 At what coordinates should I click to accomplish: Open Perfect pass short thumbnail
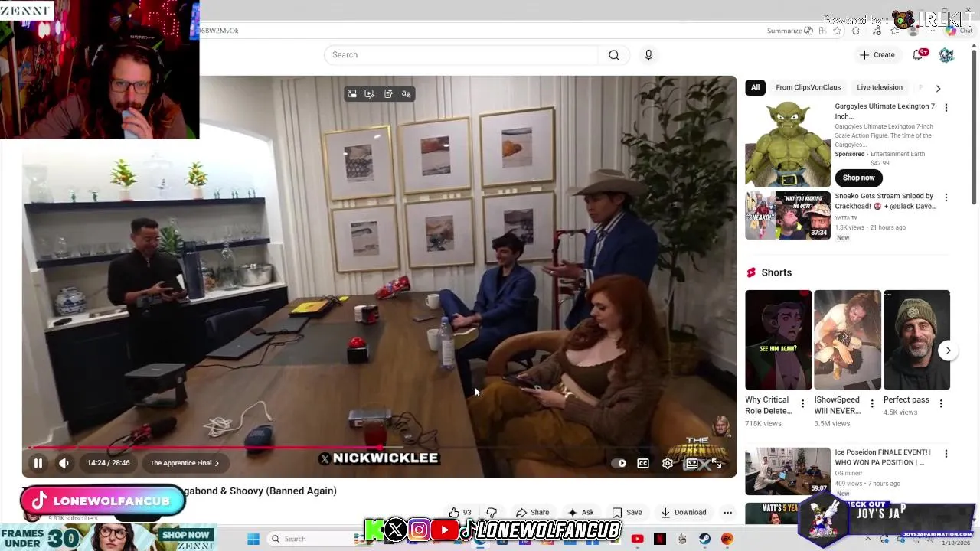(916, 340)
